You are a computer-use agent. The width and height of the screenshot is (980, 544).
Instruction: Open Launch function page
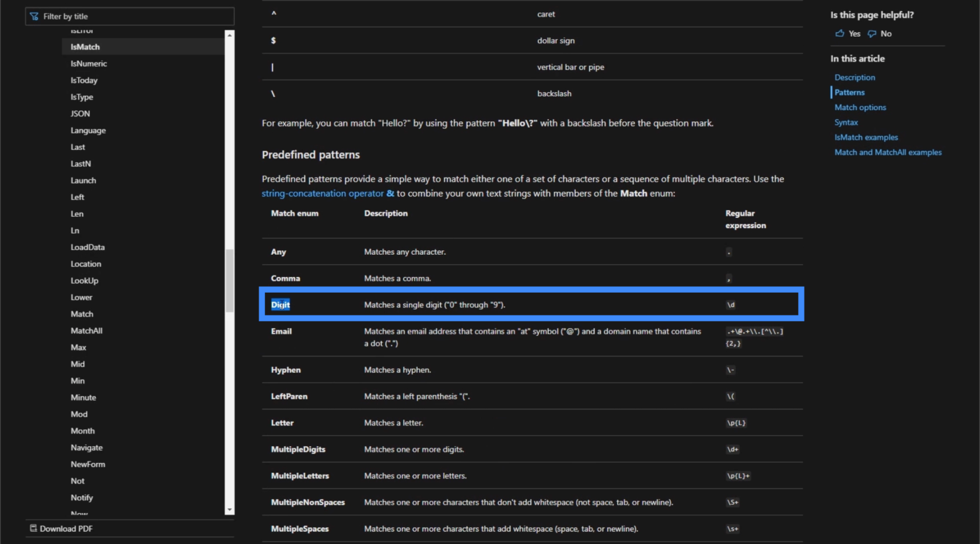83,181
